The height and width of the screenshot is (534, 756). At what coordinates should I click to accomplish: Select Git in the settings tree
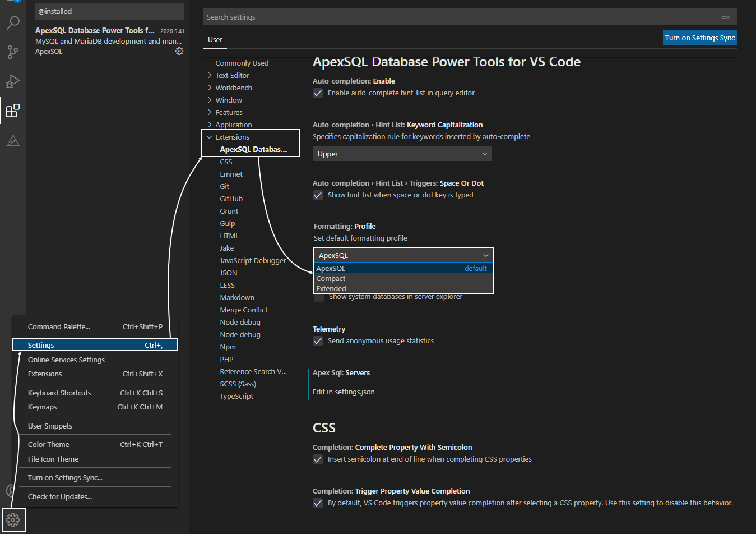224,186
